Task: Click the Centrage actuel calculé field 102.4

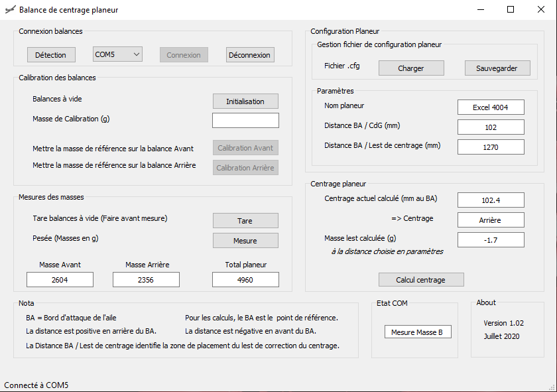Action: click(491, 200)
